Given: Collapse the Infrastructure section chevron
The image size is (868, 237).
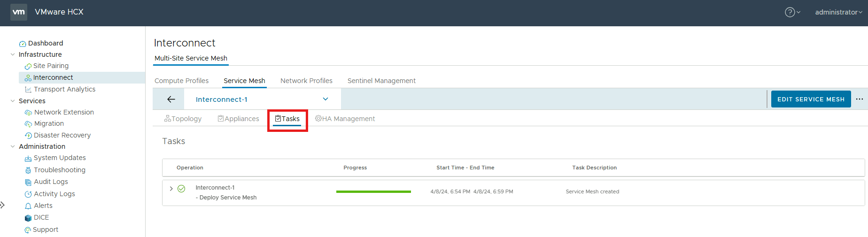Looking at the screenshot, I should (x=13, y=54).
